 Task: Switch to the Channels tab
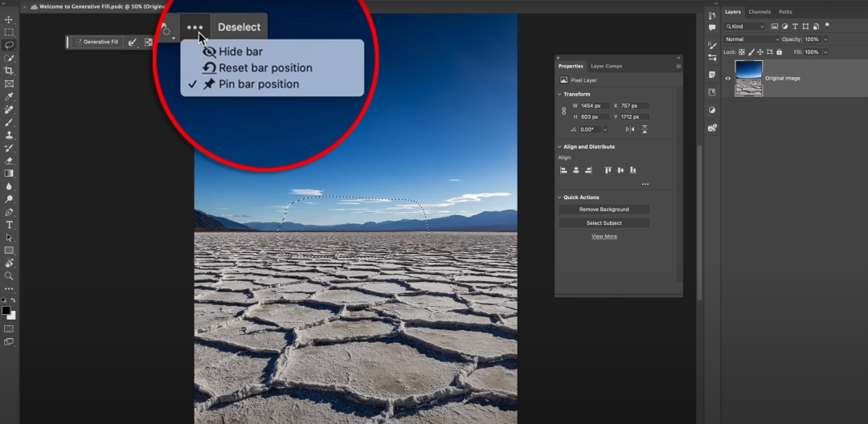760,11
